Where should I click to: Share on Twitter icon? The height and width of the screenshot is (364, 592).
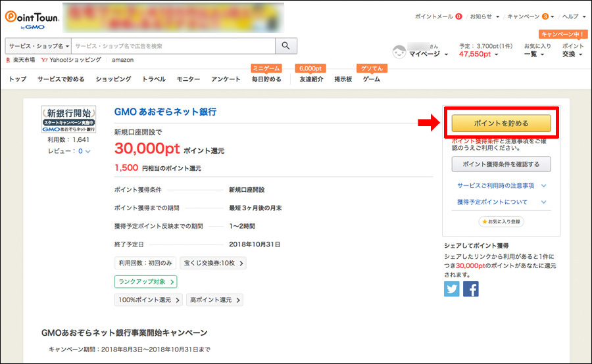tap(451, 289)
